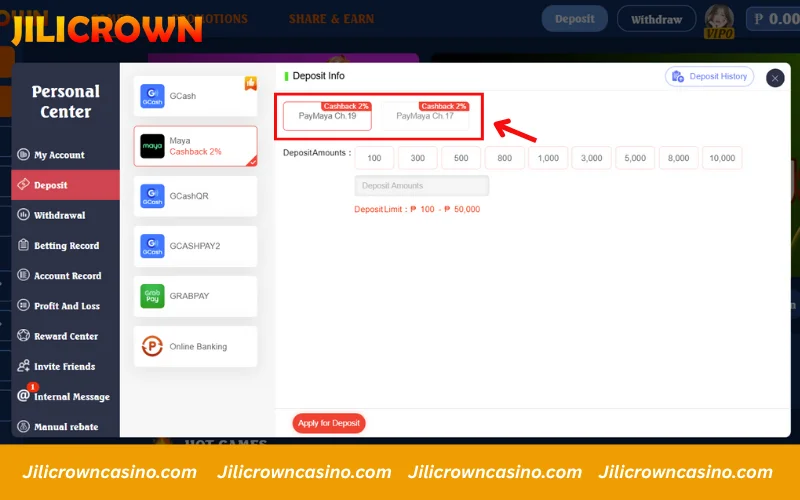
Task: Pick the PayMaya Ch.19 channel
Action: click(x=327, y=116)
